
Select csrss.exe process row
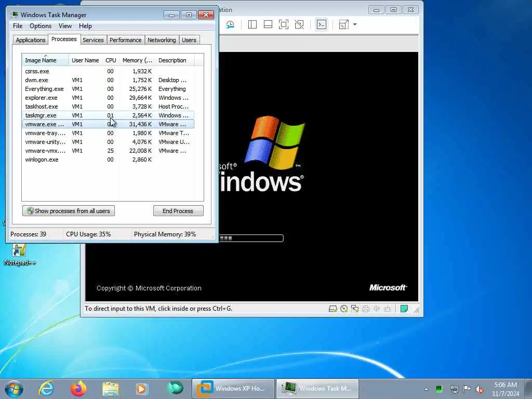pyautogui.click(x=108, y=71)
